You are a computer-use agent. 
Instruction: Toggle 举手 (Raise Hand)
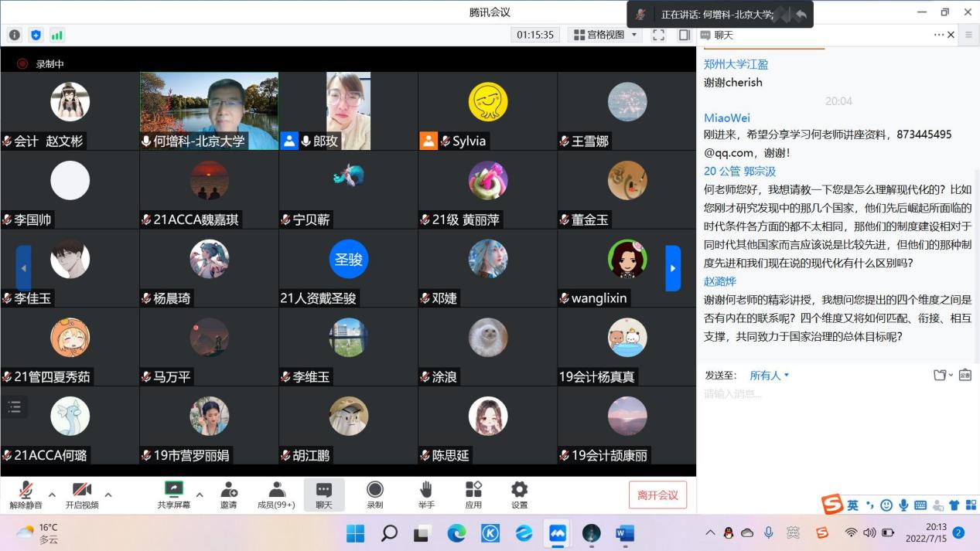(x=426, y=495)
